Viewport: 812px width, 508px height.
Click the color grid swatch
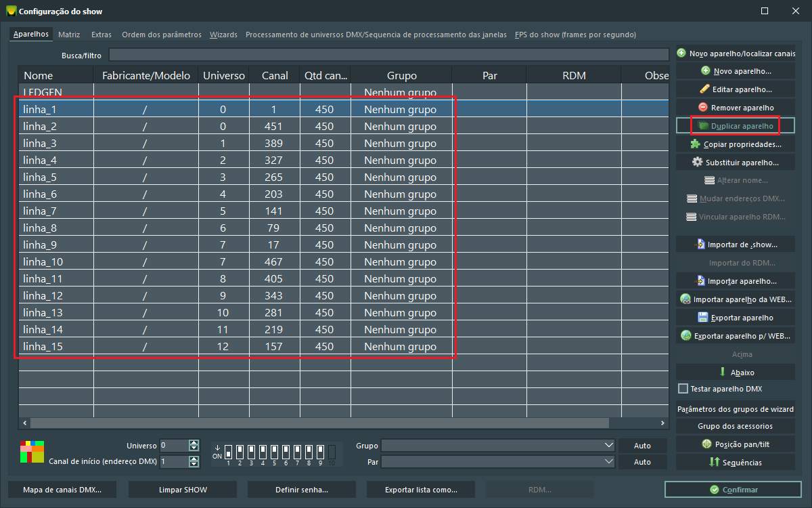[32, 452]
